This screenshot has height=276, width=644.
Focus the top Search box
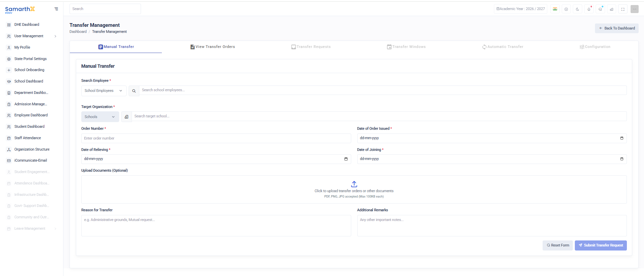click(x=105, y=9)
